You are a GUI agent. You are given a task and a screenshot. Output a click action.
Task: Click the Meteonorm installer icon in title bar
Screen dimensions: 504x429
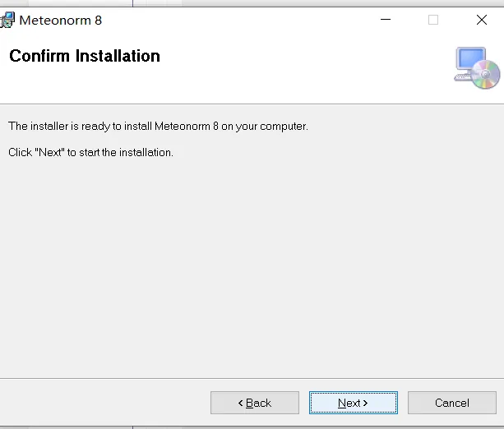point(7,20)
